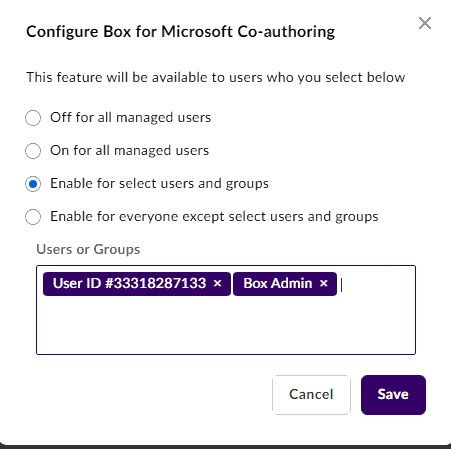Image resolution: width=451 pixels, height=449 pixels.
Task: Click 'Off for all managed users' label text
Action: click(130, 117)
